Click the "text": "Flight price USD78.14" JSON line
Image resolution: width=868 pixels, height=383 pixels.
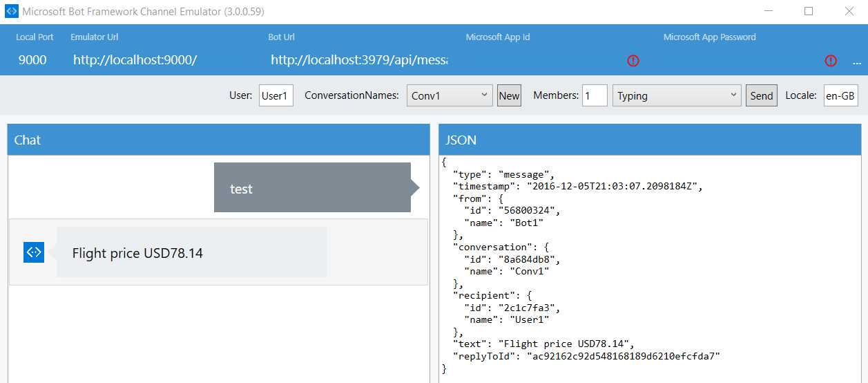coord(543,344)
